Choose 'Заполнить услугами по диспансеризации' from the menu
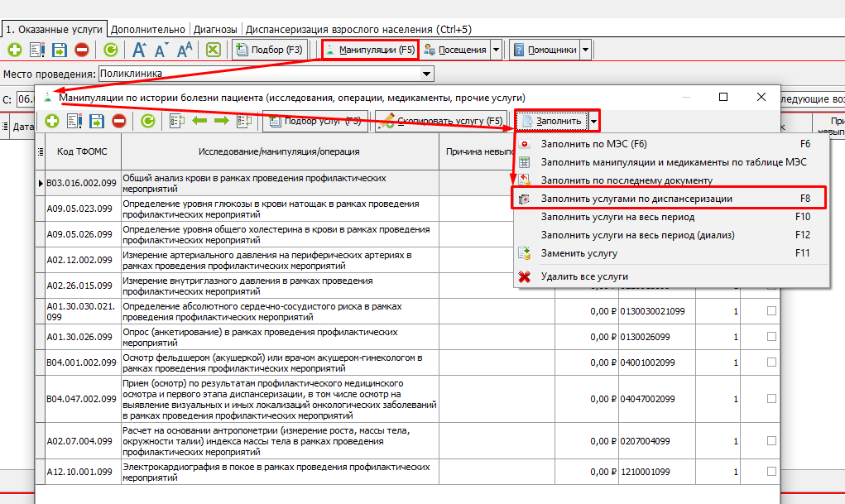Screen dimensions: 845x504 (636, 199)
